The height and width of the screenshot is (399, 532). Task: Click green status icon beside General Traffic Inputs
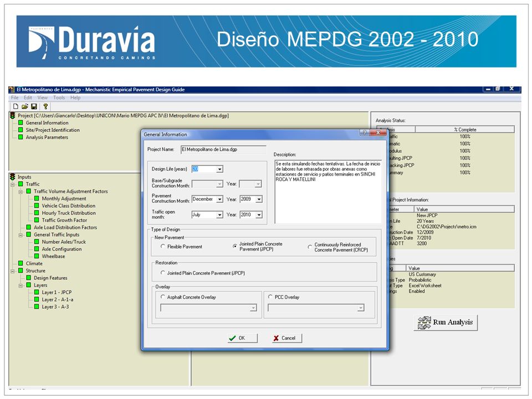(29, 234)
